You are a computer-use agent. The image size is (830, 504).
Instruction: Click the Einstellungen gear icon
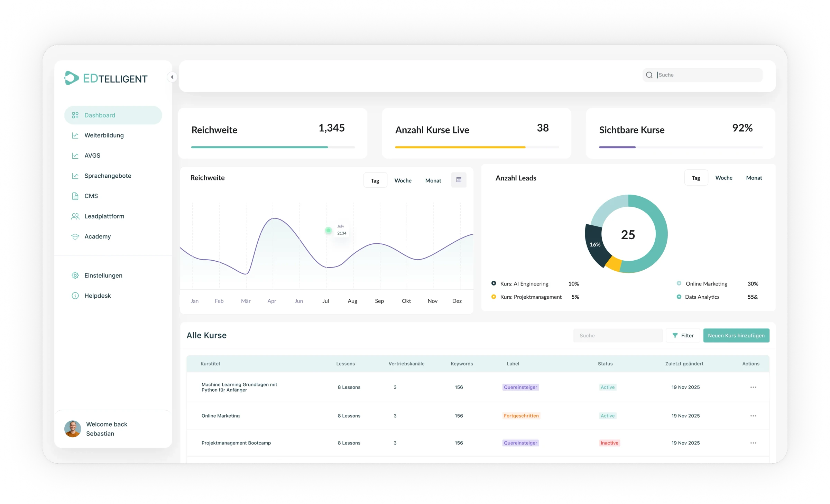pos(75,275)
